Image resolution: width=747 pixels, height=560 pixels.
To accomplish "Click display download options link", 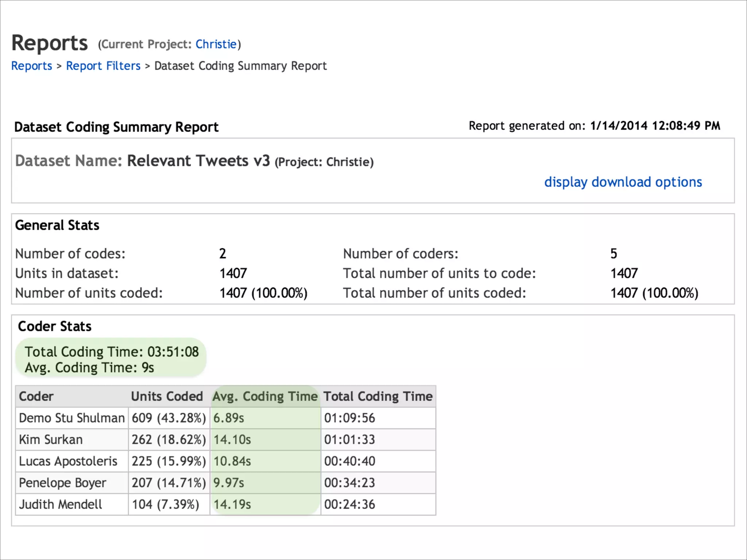I will 623,182.
